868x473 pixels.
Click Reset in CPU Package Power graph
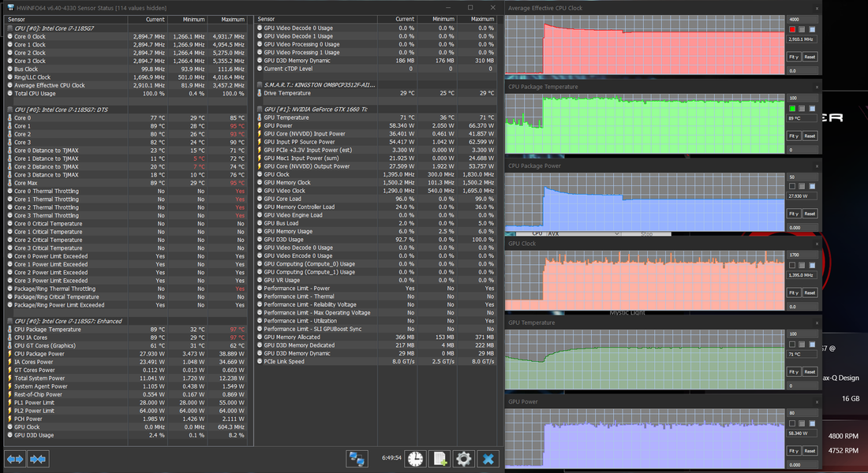[x=810, y=214]
